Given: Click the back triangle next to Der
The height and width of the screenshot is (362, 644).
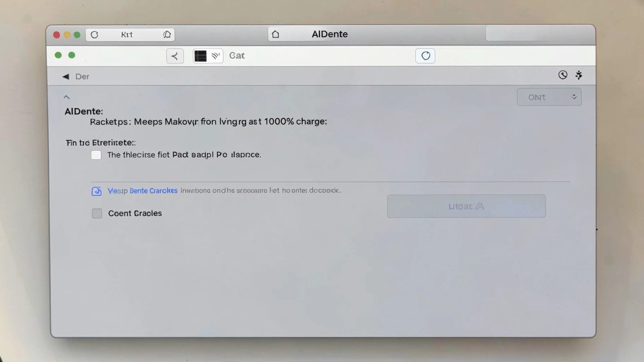Looking at the screenshot, I should 66,76.
